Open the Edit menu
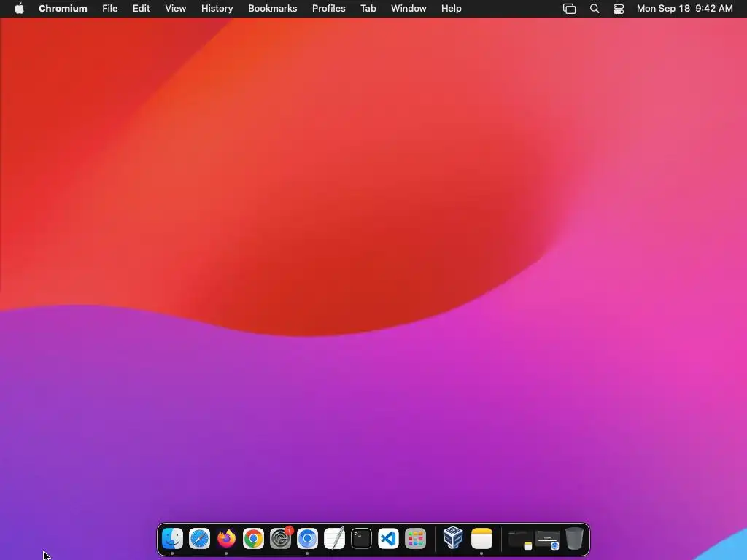 pos(141,8)
